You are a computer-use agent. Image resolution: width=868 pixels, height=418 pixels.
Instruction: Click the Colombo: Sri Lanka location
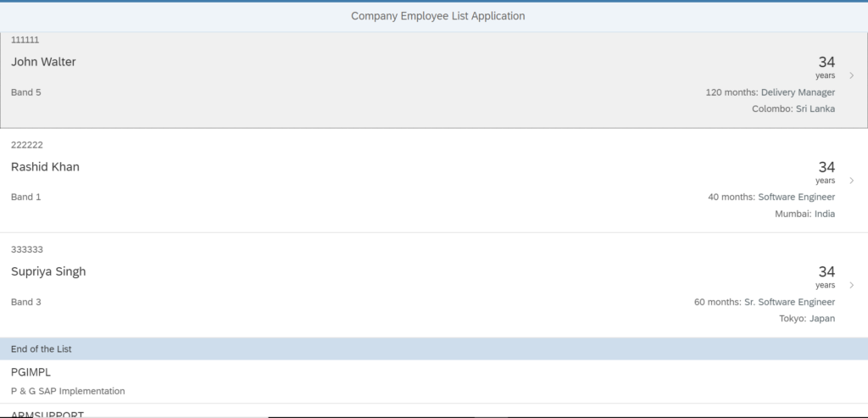pos(793,109)
